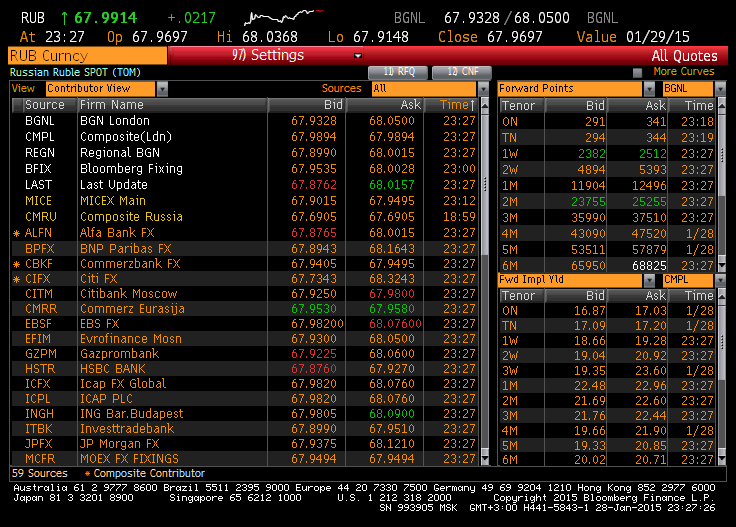Click Alfa Bank FX bid 67.8765
Image resolution: width=736 pixels, height=527 pixels.
[x=314, y=233]
